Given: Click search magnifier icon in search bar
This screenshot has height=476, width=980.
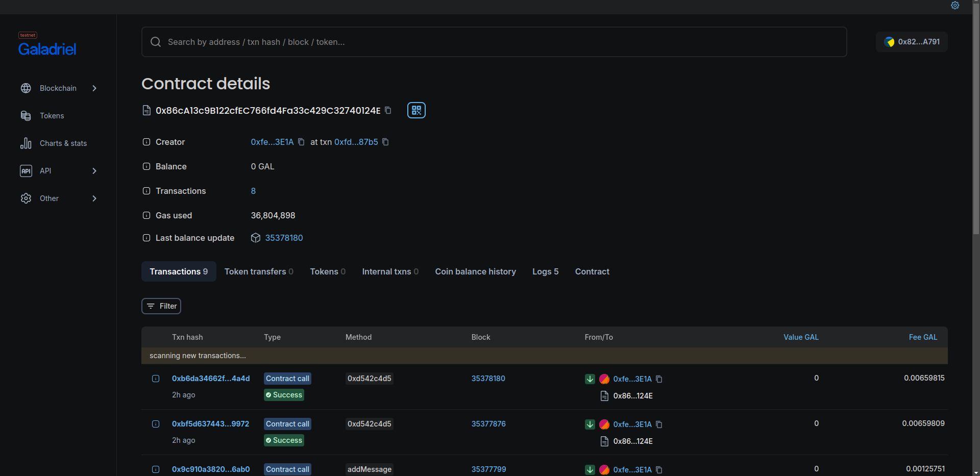Looking at the screenshot, I should pos(156,42).
